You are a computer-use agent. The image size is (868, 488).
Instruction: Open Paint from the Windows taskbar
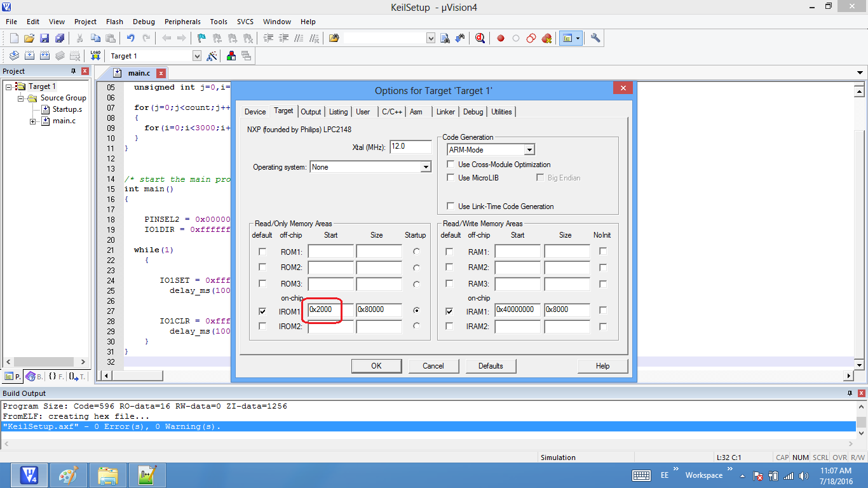point(69,475)
